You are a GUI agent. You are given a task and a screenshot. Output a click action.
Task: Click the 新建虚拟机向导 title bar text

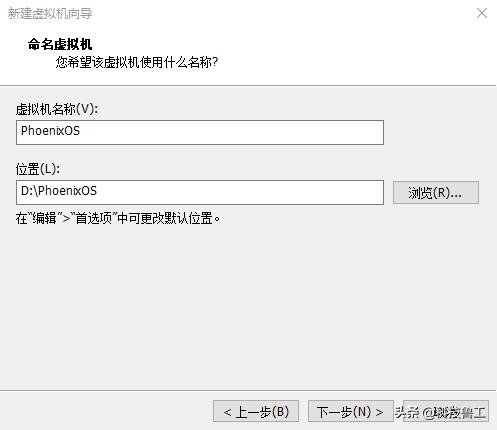(x=50, y=14)
